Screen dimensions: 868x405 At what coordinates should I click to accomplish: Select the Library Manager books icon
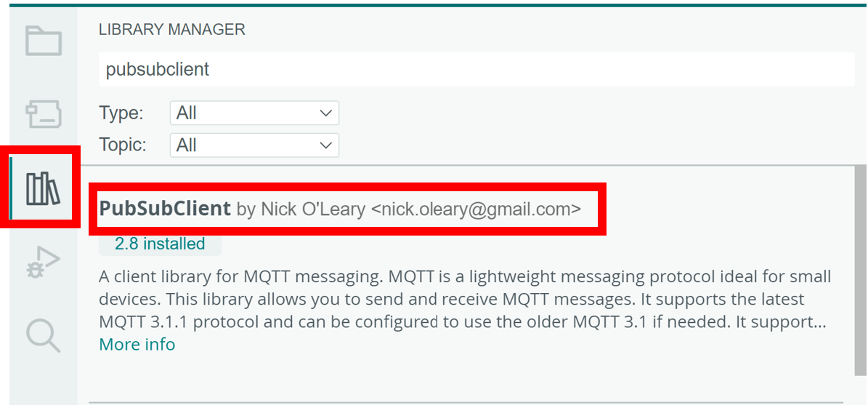[44, 188]
